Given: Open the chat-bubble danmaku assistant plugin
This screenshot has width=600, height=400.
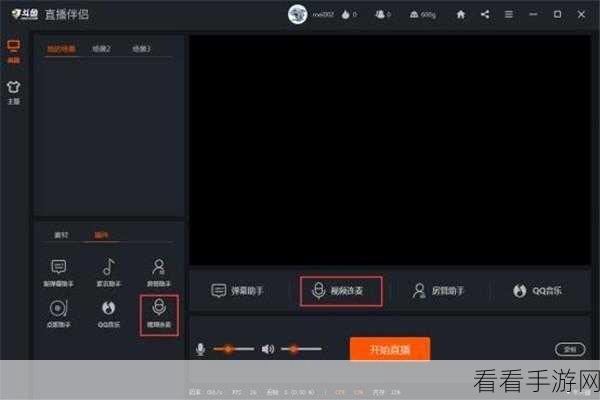Looking at the screenshot, I should pyautogui.click(x=58, y=273).
